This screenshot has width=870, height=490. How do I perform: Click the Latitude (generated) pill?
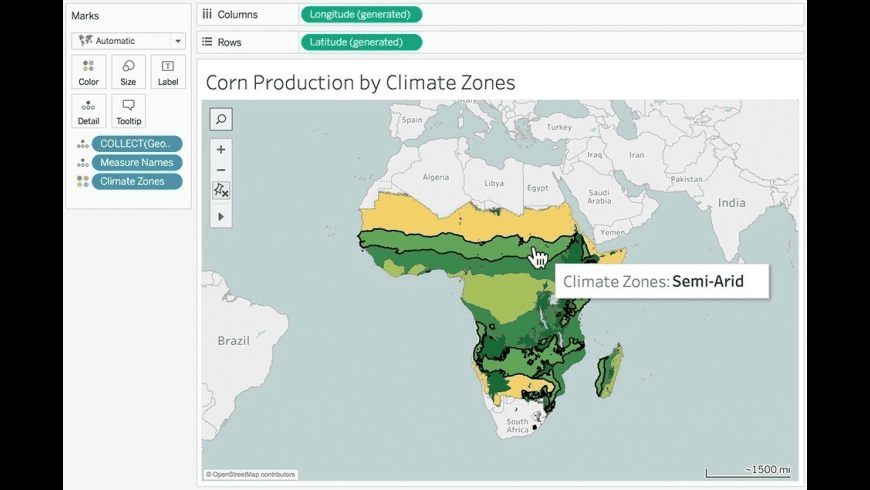tap(361, 42)
